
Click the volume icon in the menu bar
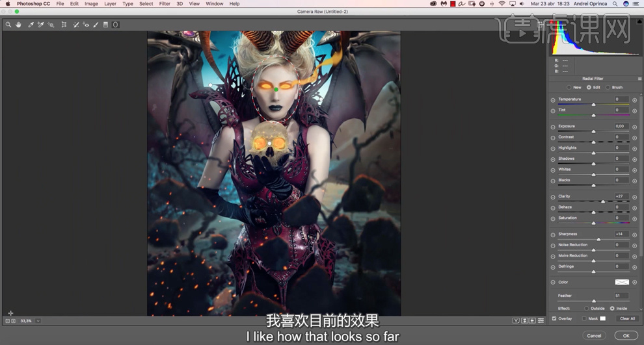522,4
